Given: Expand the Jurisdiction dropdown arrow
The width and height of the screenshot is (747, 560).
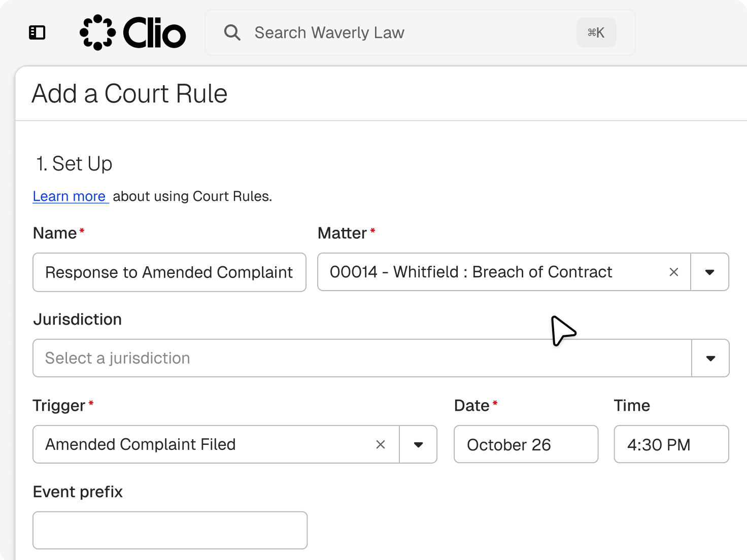Looking at the screenshot, I should point(710,358).
